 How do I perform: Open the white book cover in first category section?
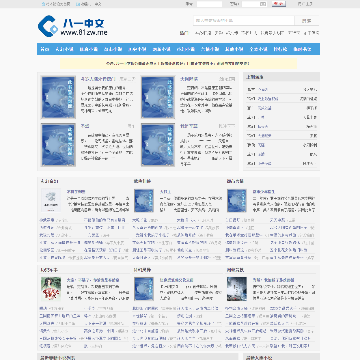click(x=51, y=200)
